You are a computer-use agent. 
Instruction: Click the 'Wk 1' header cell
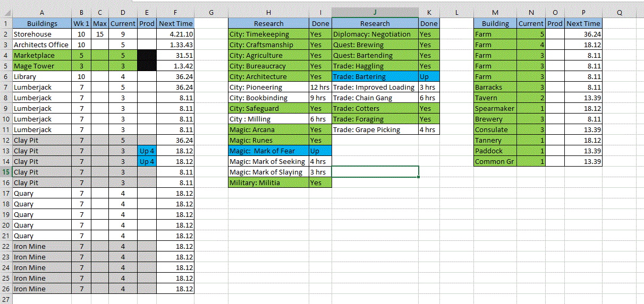click(x=81, y=23)
